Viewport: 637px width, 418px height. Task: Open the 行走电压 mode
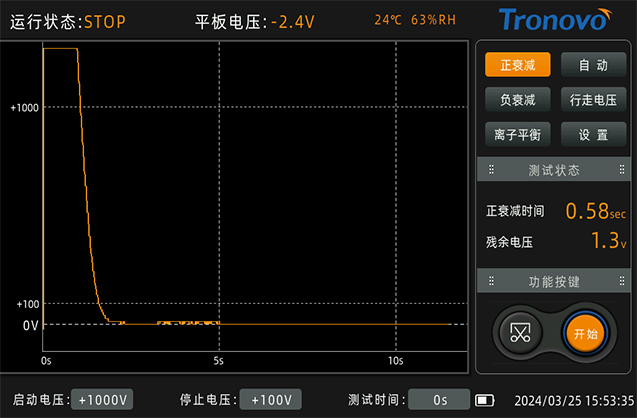point(593,100)
